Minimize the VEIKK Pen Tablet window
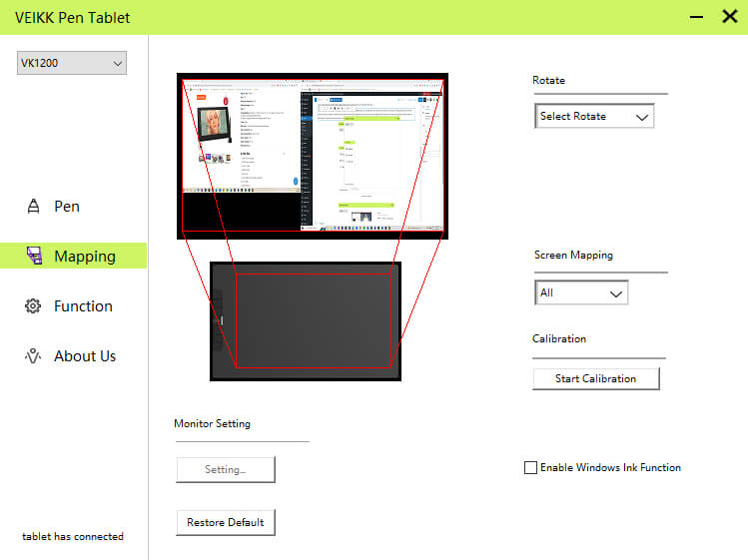Image resolution: width=748 pixels, height=560 pixels. (696, 17)
